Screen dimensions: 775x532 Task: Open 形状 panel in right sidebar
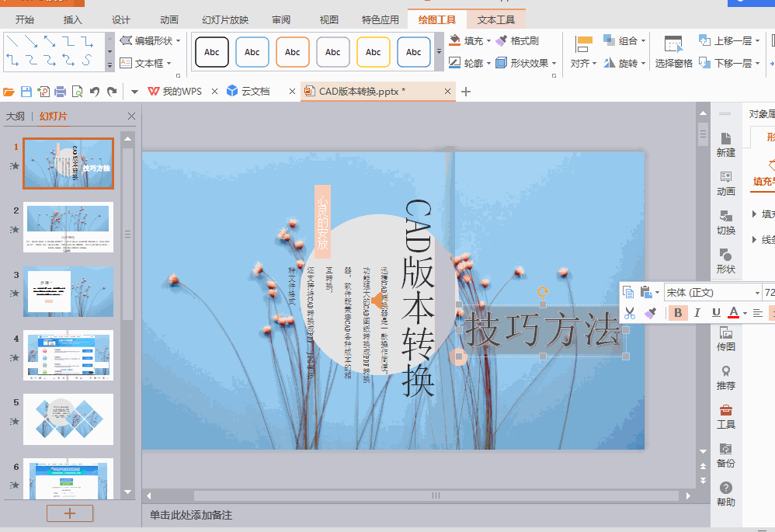coord(725,262)
